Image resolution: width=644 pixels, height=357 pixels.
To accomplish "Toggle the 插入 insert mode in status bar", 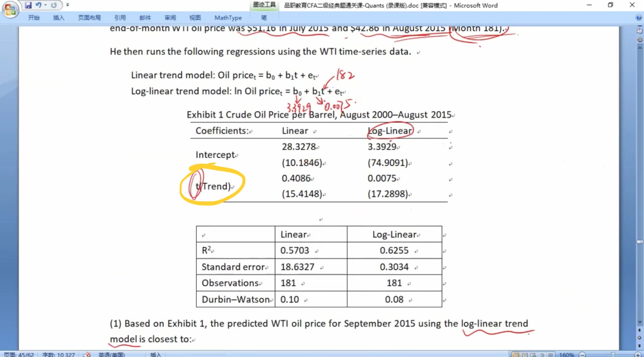I will click(155, 354).
